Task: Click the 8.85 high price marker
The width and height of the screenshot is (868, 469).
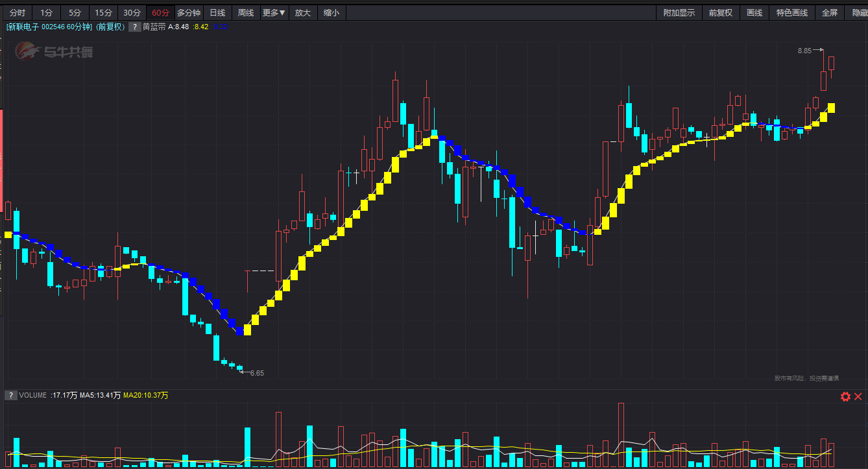Action: point(804,50)
